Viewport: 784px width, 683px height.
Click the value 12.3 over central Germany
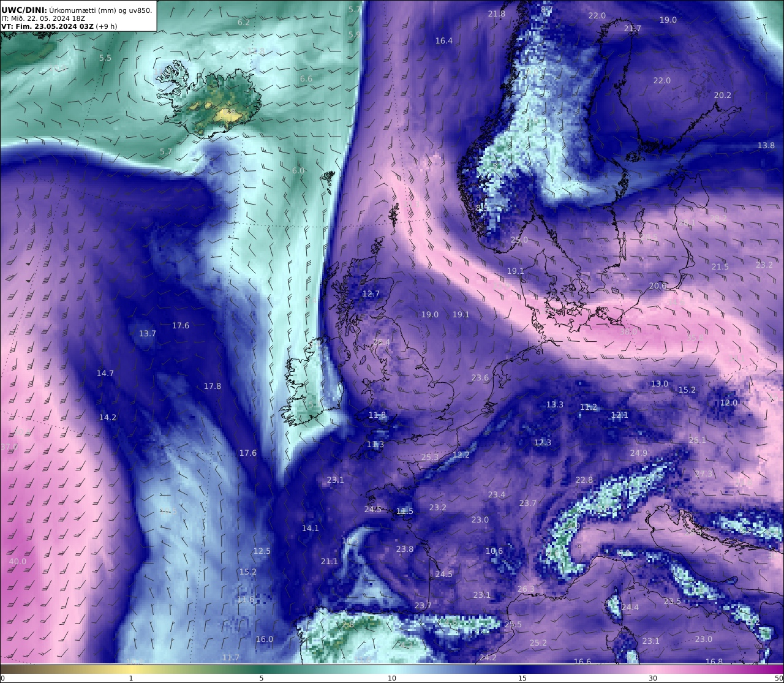(543, 442)
